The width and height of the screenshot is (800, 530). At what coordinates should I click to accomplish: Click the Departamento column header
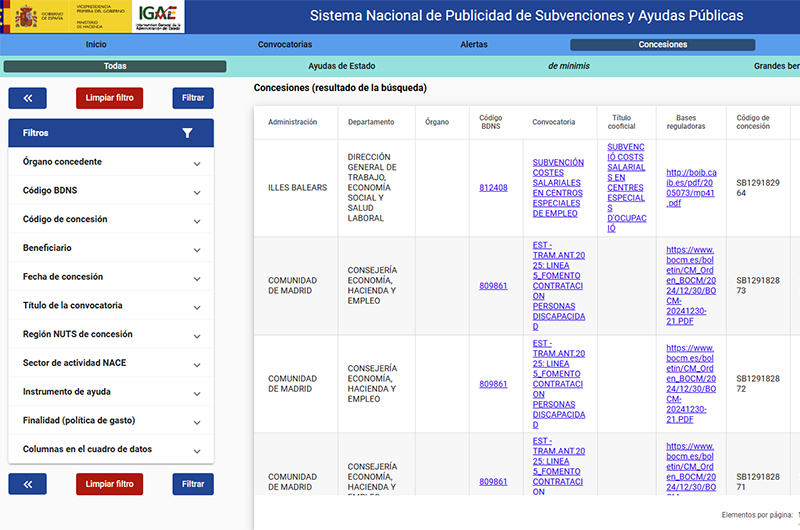coord(371,122)
